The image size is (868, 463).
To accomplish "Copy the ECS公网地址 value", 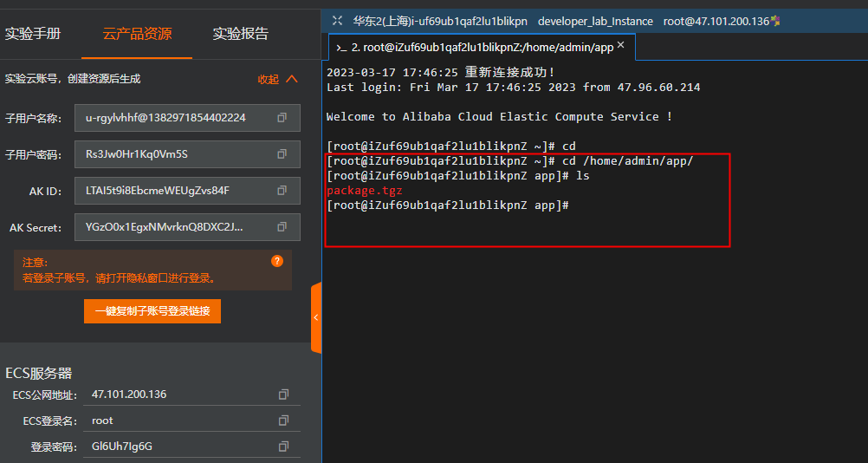I will point(283,395).
